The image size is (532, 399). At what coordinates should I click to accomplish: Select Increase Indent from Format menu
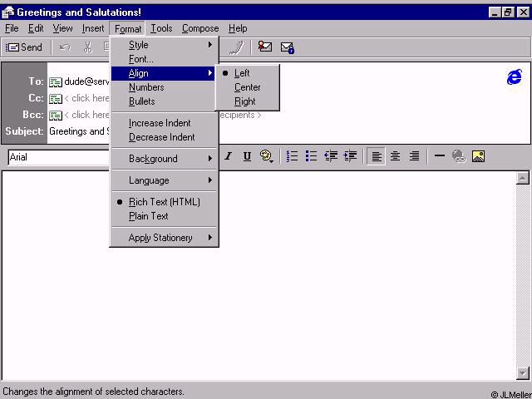click(160, 123)
